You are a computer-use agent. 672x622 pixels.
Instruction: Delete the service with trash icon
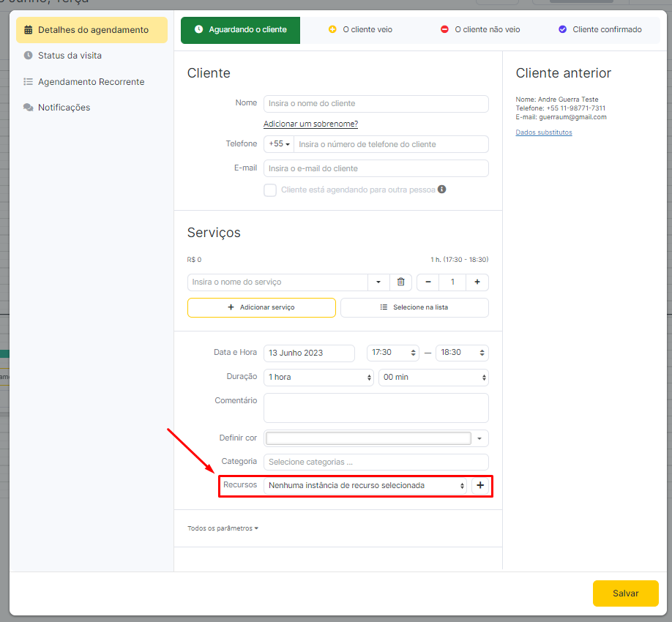[400, 282]
